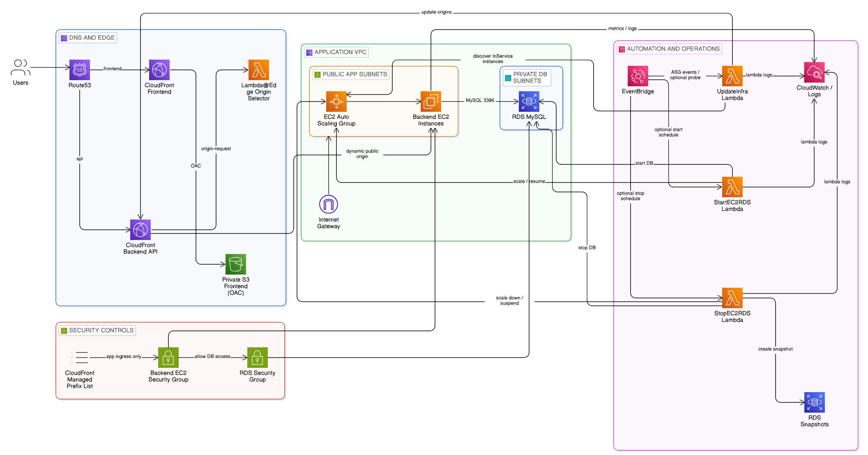The height and width of the screenshot is (455, 868).
Task: Click the Private S3 Frontend bucket icon
Action: pyautogui.click(x=235, y=263)
